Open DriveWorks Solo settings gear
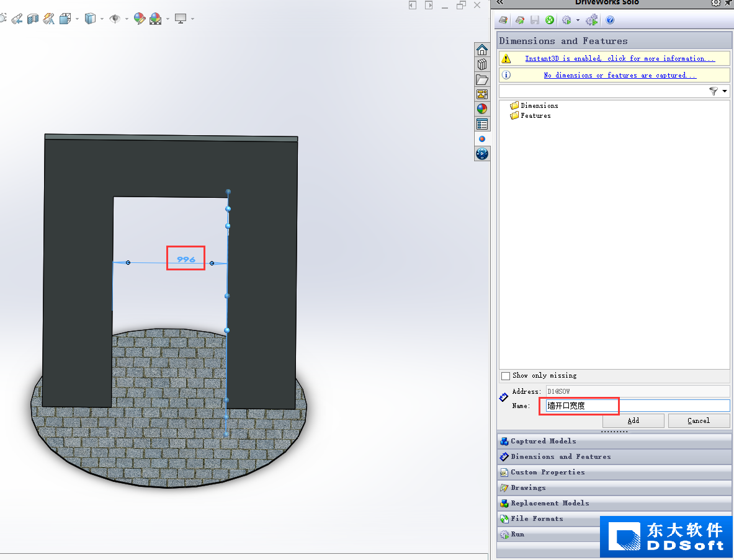The image size is (734, 560). pos(715,3)
